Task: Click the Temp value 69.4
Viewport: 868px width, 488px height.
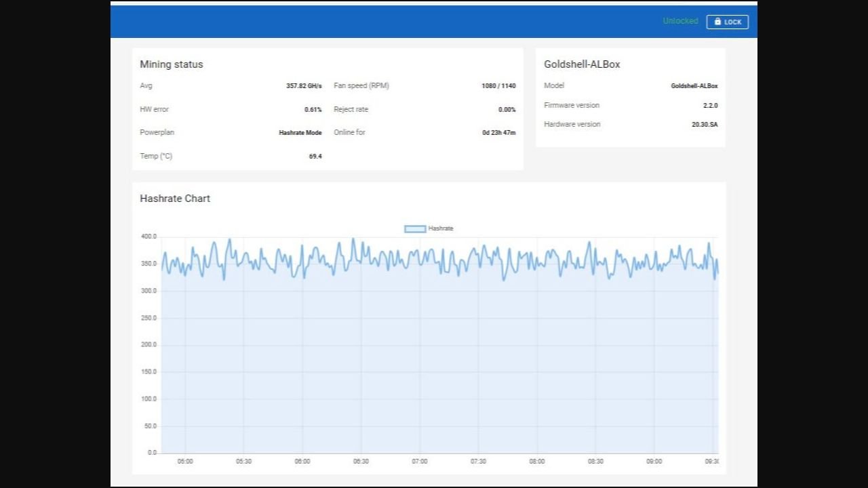Action: coord(315,157)
